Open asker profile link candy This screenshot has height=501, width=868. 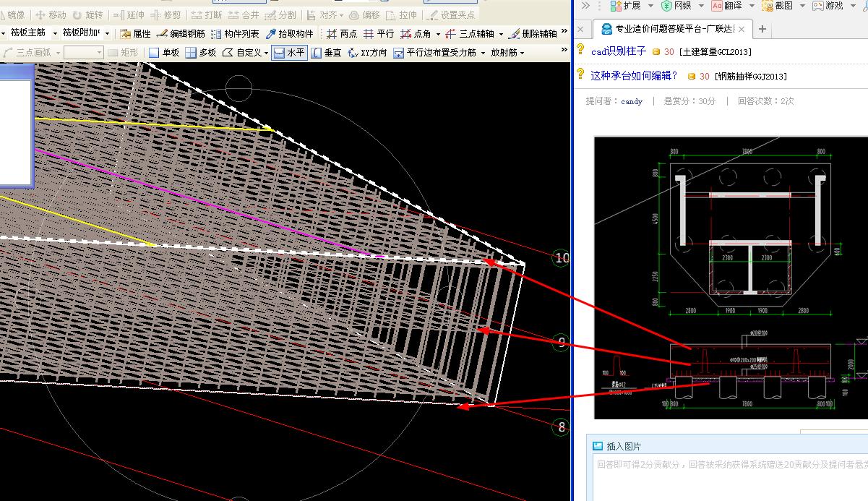632,101
